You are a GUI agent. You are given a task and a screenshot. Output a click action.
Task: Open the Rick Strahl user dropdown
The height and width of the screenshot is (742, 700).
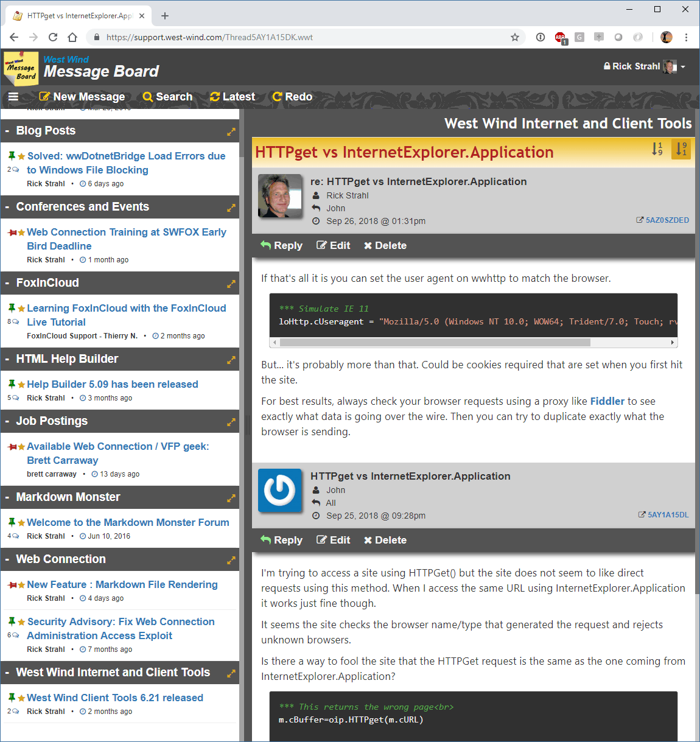click(x=644, y=66)
